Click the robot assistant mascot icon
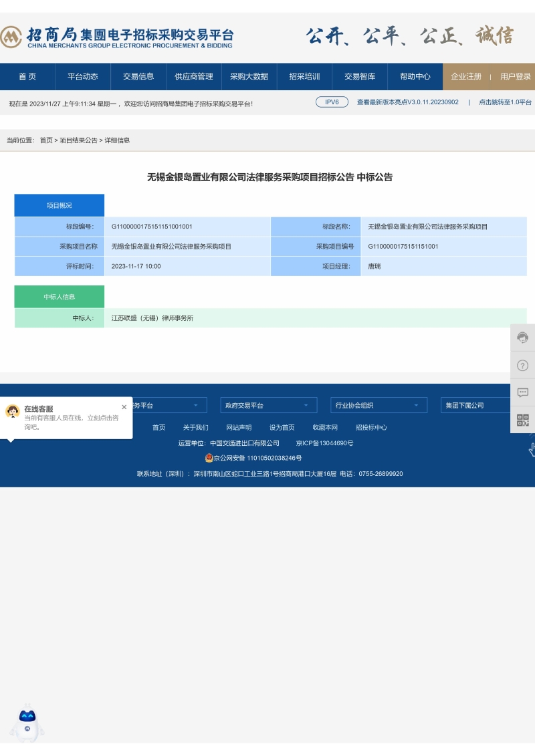Screen dimensions: 535x756 pos(27,723)
